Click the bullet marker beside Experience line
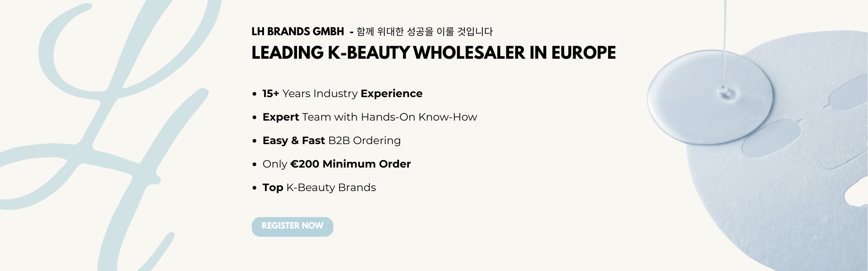This screenshot has width=868, height=271. tap(254, 94)
